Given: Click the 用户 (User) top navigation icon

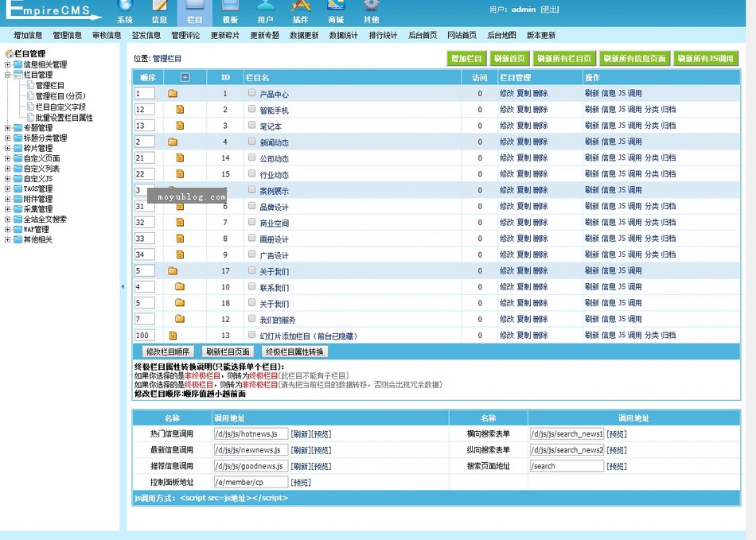Looking at the screenshot, I should [265, 10].
